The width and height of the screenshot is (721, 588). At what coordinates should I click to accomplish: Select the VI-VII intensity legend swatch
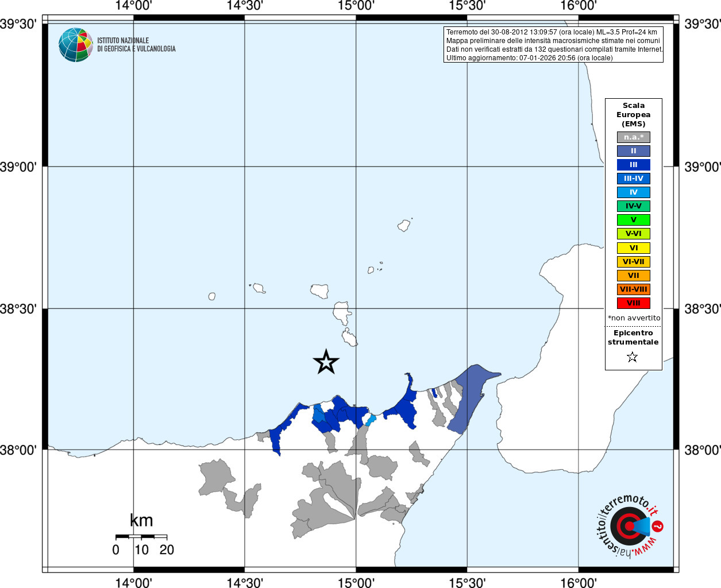point(634,262)
